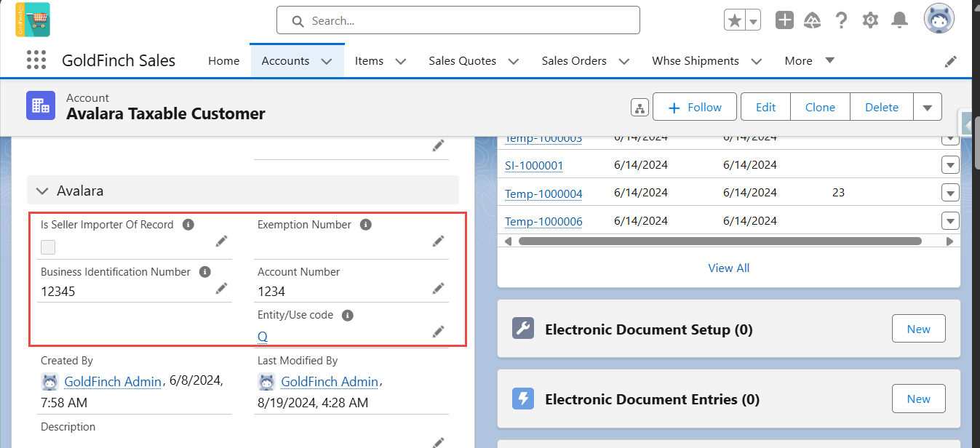
Task: Click the horizontal scrollbar in related list
Action: click(720, 241)
